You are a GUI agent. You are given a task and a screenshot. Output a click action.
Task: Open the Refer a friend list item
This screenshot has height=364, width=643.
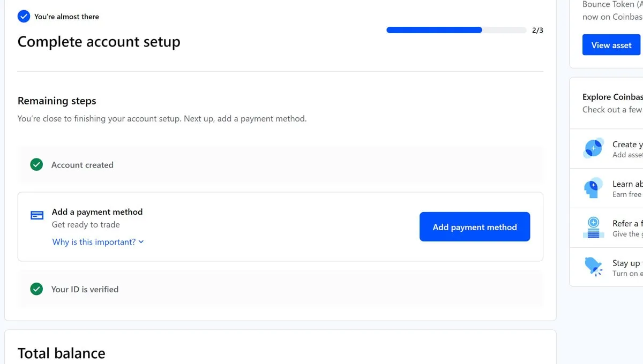tap(607, 227)
